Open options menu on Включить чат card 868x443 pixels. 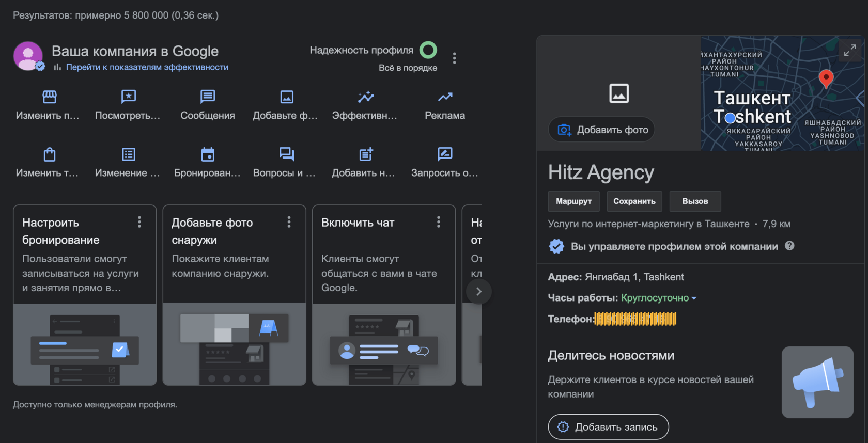click(x=439, y=222)
